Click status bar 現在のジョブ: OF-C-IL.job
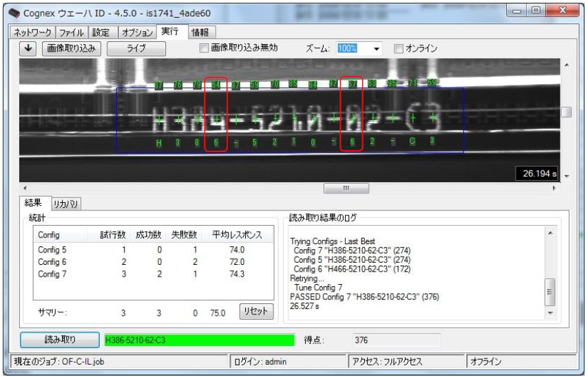588x377 pixels. point(118,362)
